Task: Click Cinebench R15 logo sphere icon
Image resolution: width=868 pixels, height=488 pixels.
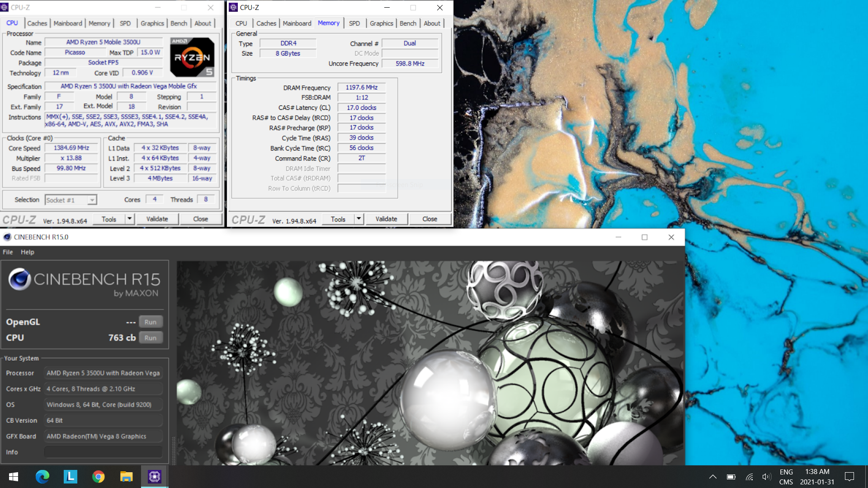Action: pos(19,279)
